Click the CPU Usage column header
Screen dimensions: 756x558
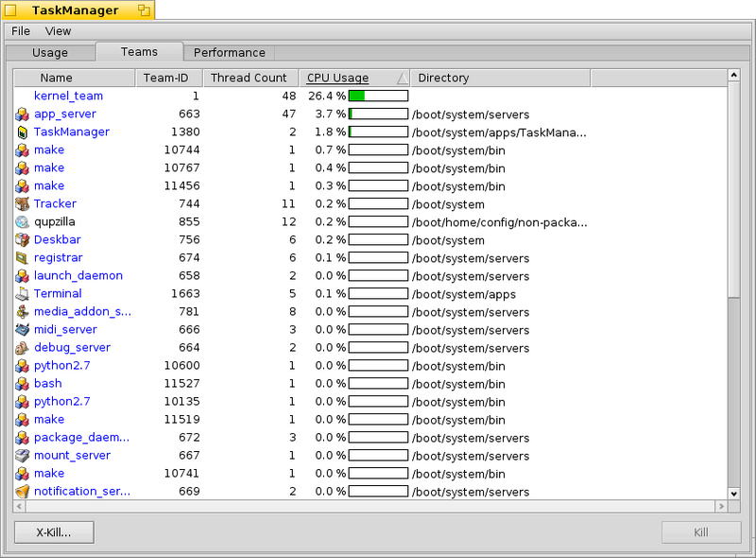click(354, 78)
